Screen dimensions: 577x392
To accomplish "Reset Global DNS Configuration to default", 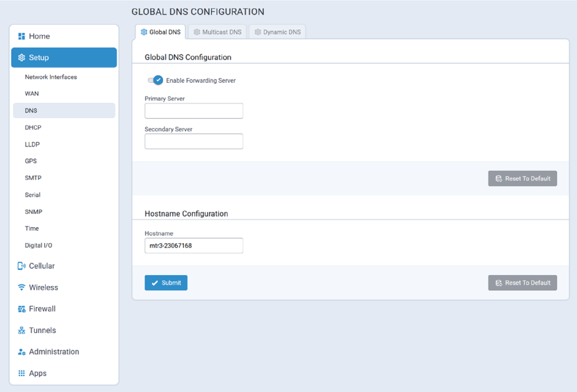I will point(522,178).
